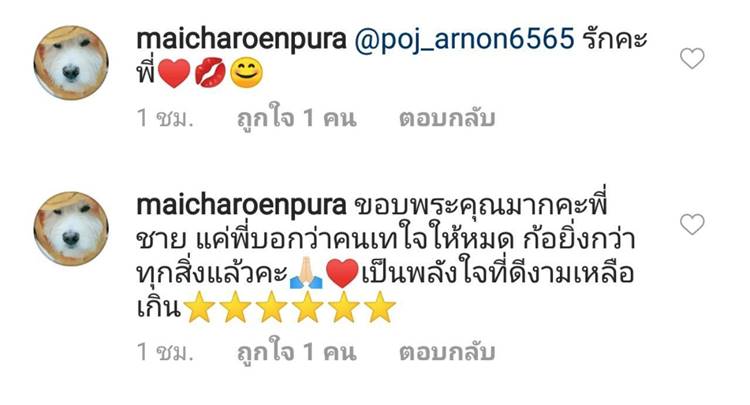Image resolution: width=750 pixels, height=405 pixels.
Task: Open the @poj_arnon6565 mention
Action: [x=464, y=39]
